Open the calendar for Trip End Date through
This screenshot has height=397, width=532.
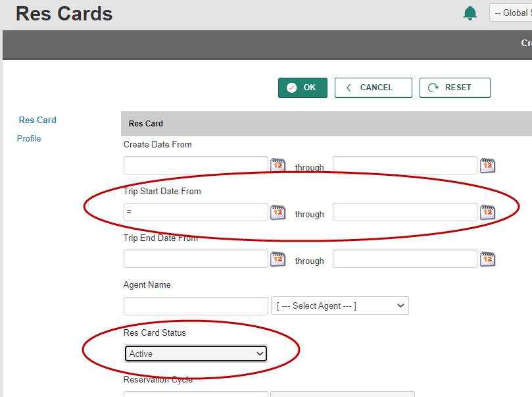[487, 259]
